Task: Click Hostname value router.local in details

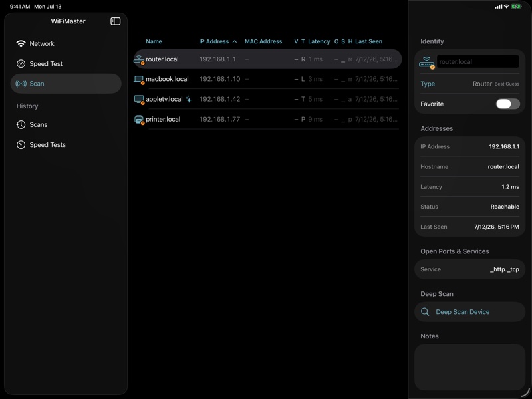Action: 503,167
